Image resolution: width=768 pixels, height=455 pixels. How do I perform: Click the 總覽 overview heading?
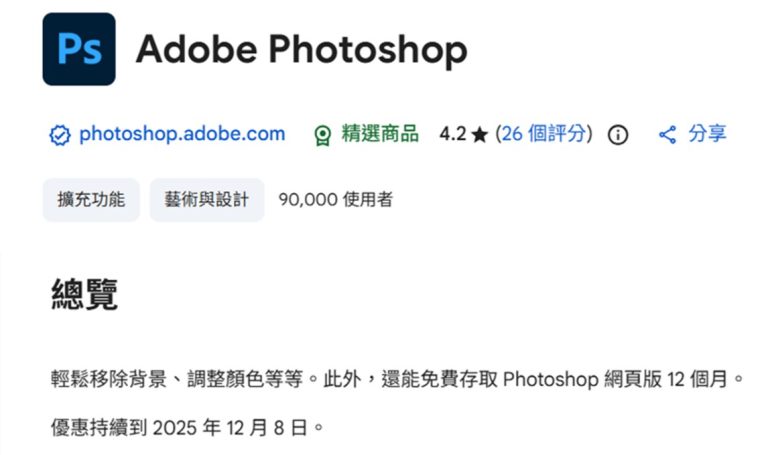pyautogui.click(x=85, y=294)
